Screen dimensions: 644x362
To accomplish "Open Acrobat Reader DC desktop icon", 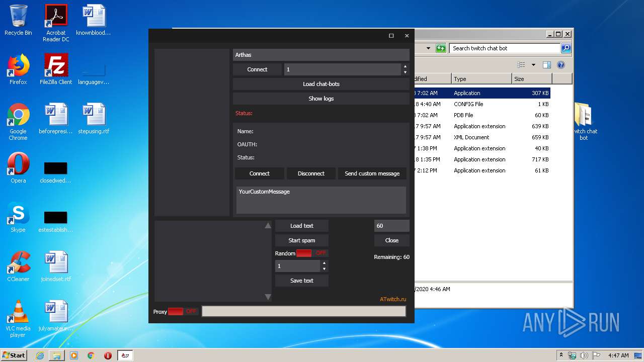I will click(56, 23).
